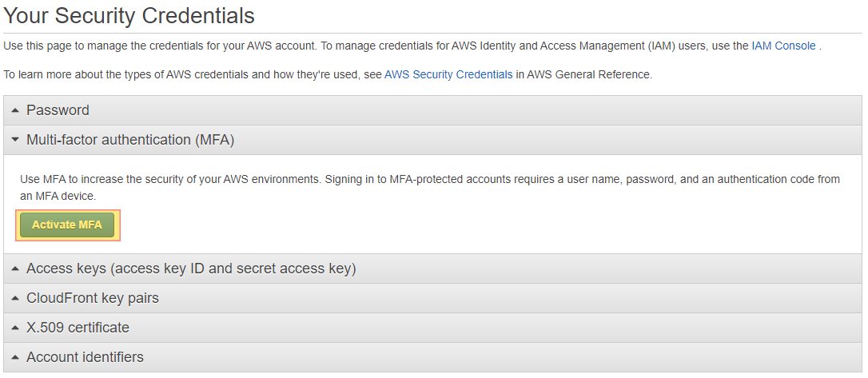The height and width of the screenshot is (378, 868).
Task: Collapse the Multi-factor authentication arrow
Action: [15, 140]
